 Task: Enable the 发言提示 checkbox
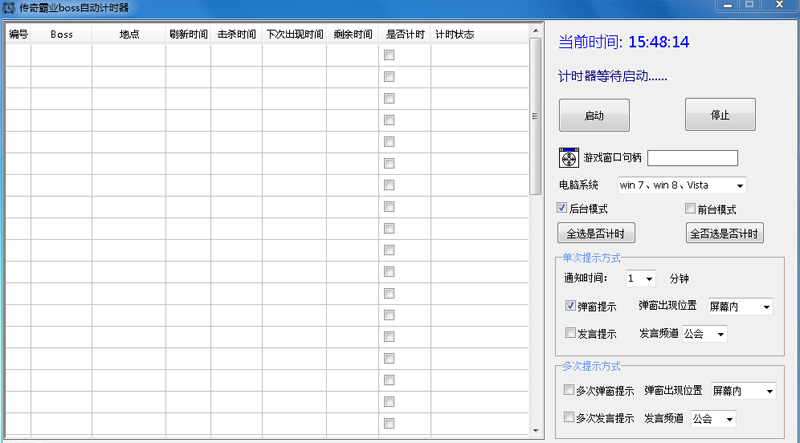point(570,333)
